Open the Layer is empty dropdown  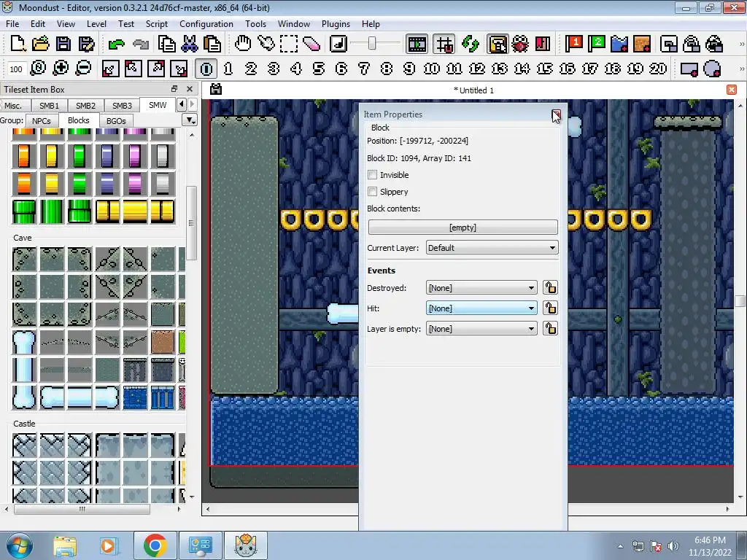click(x=481, y=329)
